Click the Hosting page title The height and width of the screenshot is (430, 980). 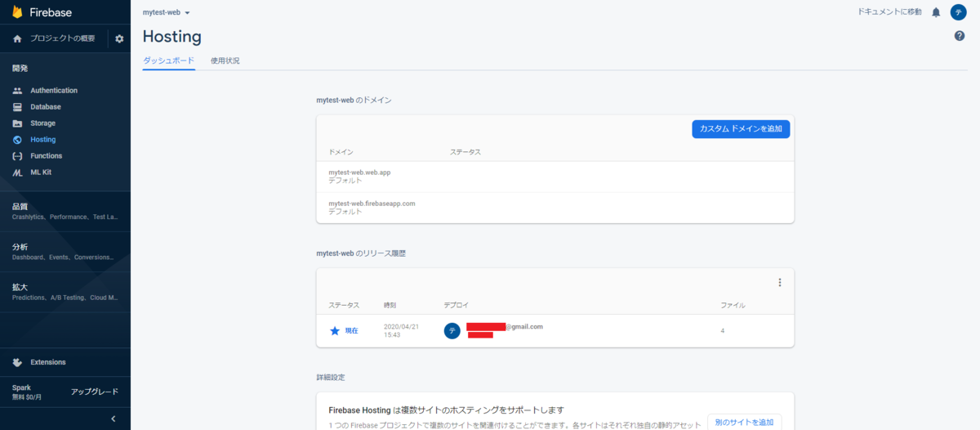(x=171, y=37)
